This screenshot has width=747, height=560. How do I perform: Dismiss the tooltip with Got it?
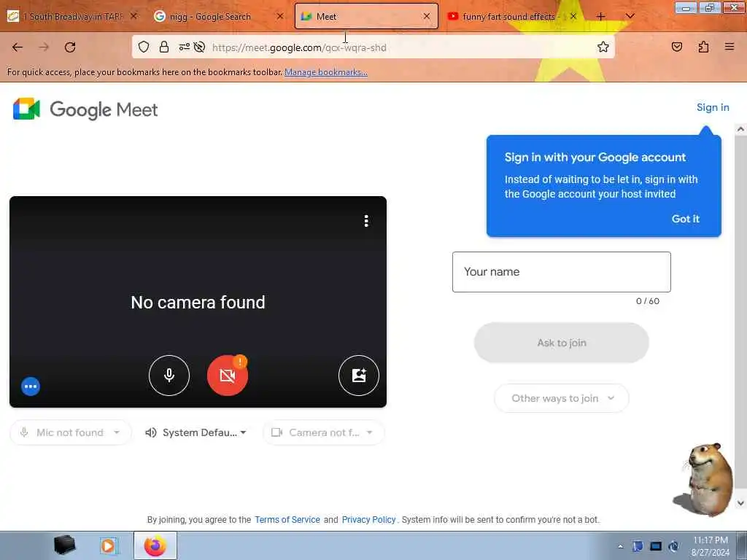[685, 219]
